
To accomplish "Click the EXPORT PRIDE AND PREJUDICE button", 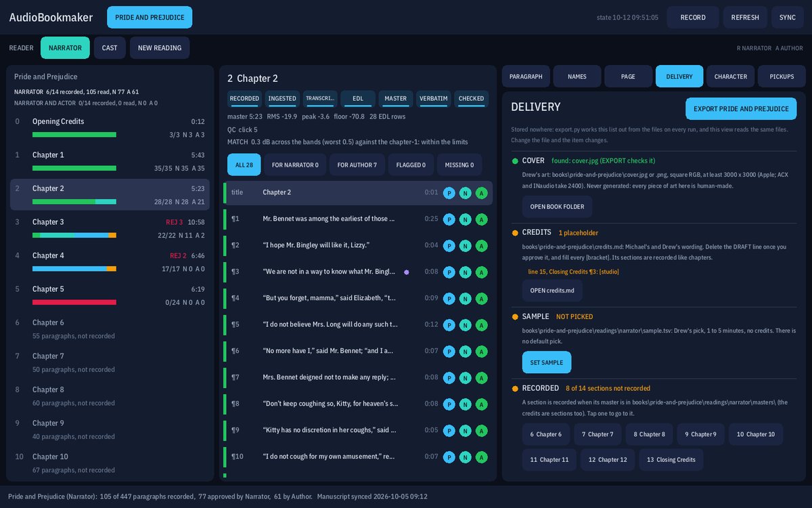I will [x=741, y=109].
